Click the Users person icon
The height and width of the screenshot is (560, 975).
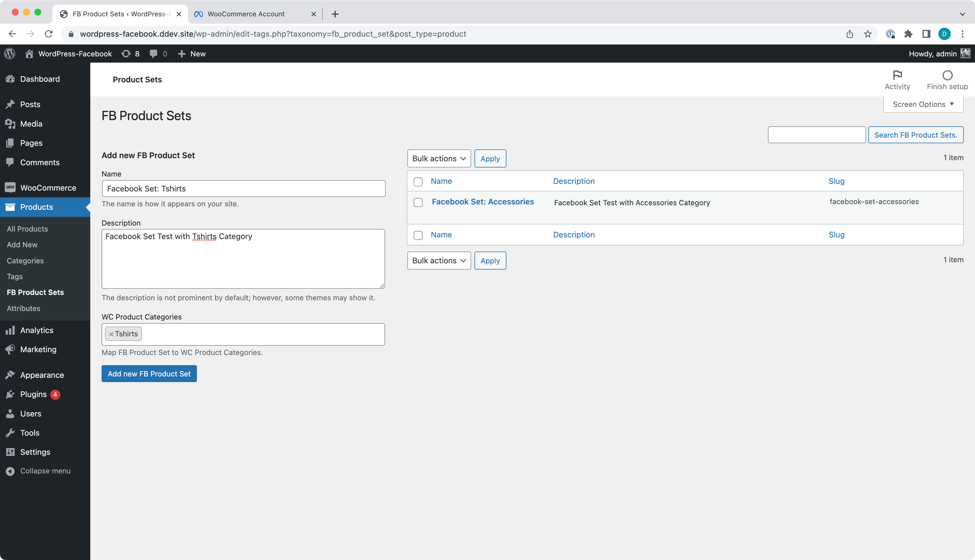coord(10,413)
